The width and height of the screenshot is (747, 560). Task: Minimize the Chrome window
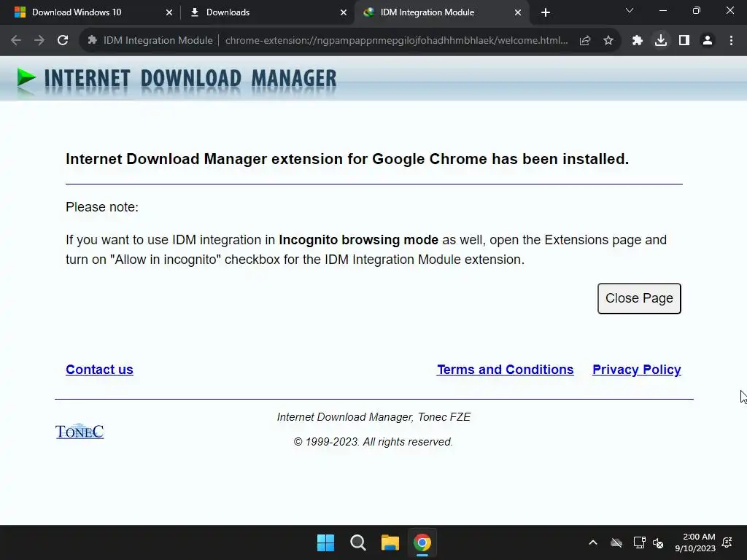click(662, 10)
